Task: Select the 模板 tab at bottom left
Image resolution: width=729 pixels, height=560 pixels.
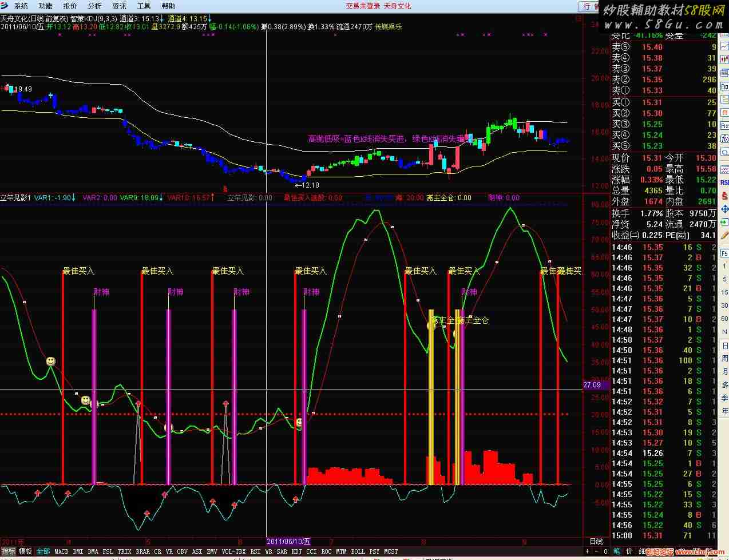Action: coord(25,551)
